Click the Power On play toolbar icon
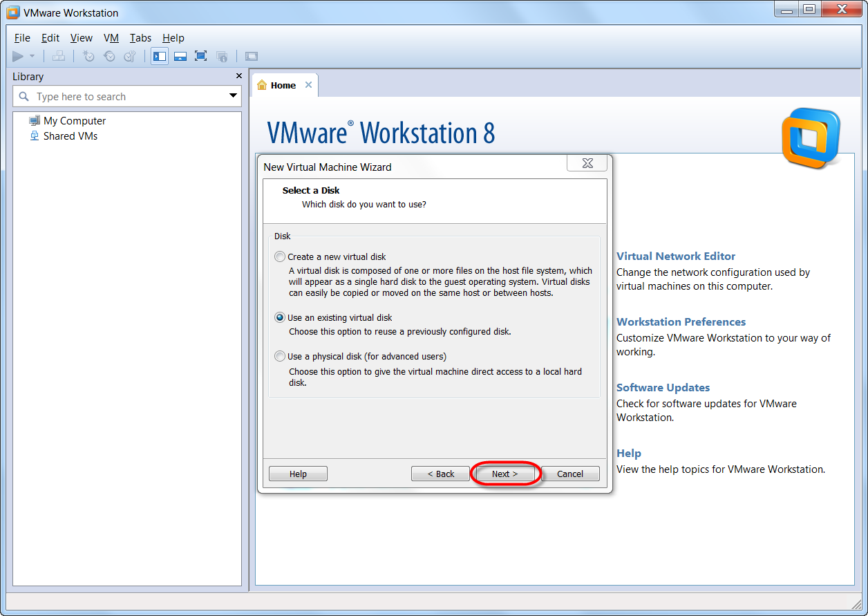Screen dimensions: 868x616 point(18,57)
